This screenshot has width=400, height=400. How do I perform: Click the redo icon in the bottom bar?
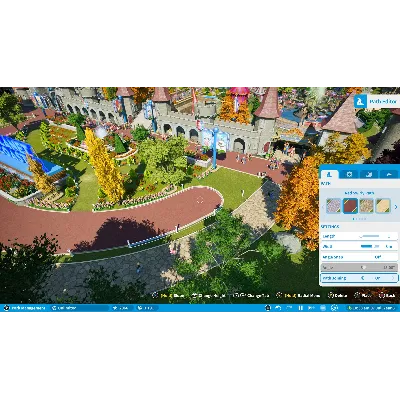289,308
